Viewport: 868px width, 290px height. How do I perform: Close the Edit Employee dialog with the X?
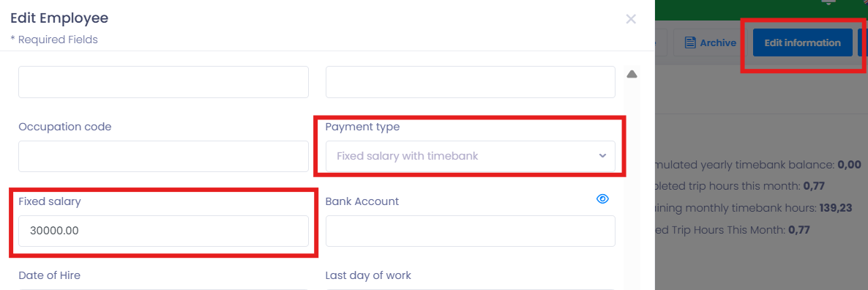point(631,19)
